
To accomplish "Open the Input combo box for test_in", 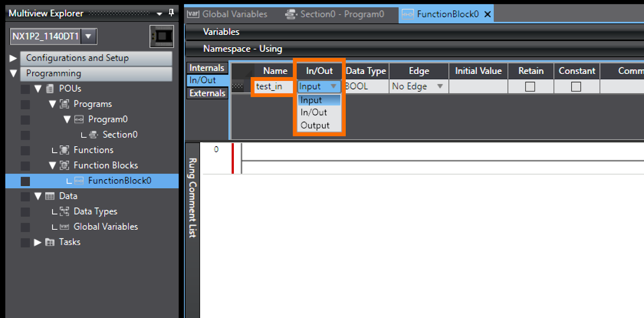I will pyautogui.click(x=319, y=87).
